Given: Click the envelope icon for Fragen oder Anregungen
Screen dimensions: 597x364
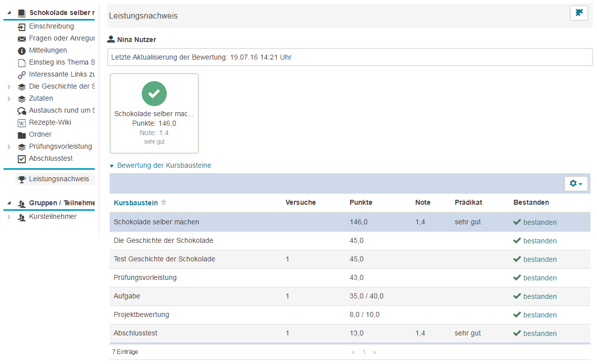Looking at the screenshot, I should coord(22,39).
